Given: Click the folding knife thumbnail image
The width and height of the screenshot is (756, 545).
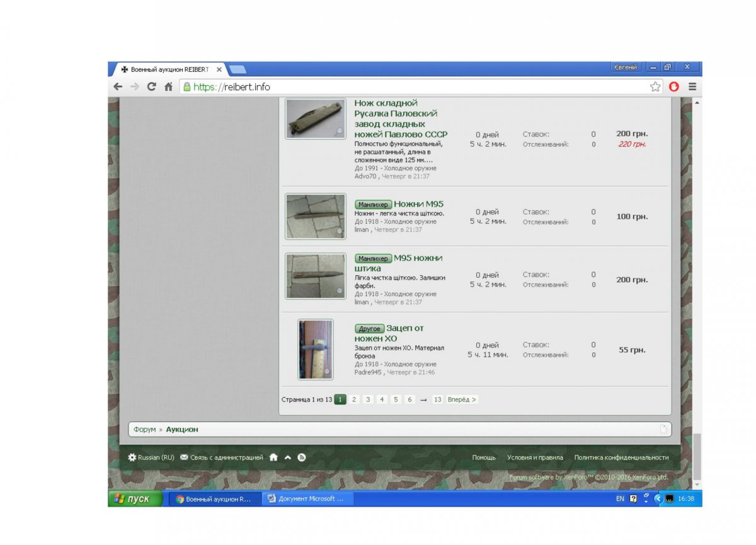Looking at the screenshot, I should coord(315,118).
